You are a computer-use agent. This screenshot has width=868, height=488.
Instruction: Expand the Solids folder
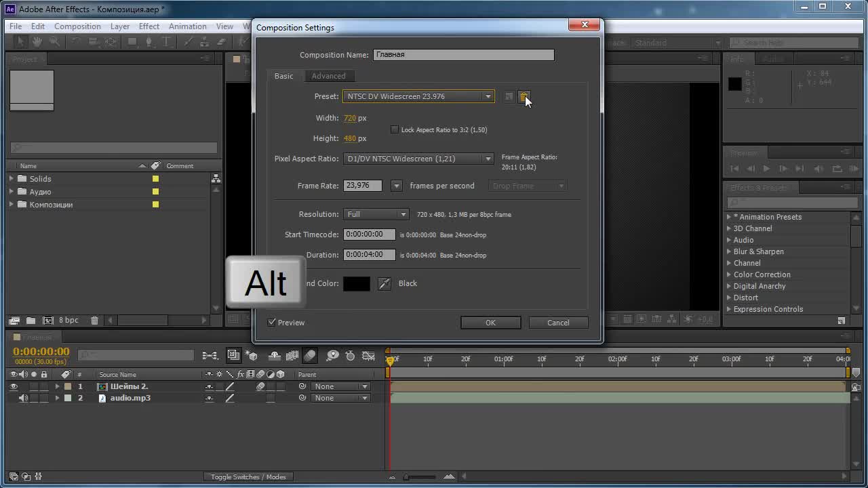pyautogui.click(x=12, y=179)
